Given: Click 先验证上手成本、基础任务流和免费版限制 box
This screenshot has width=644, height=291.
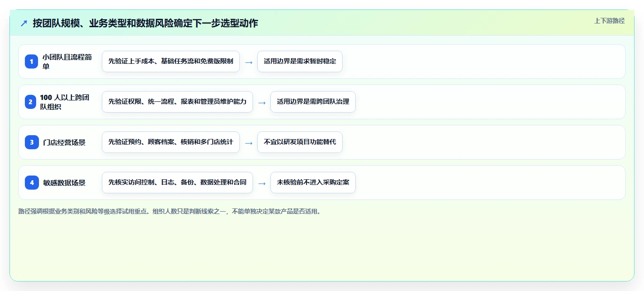Looking at the screenshot, I should click(x=171, y=61).
